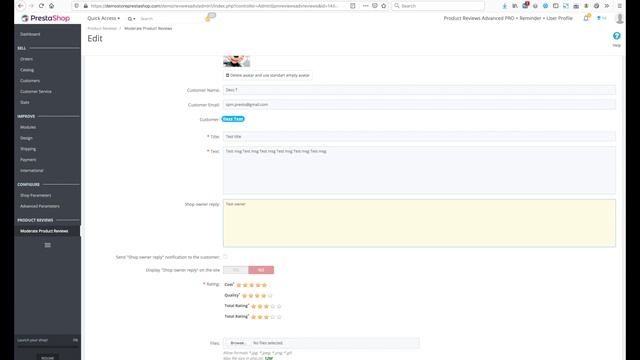Image resolution: width=640 pixels, height=360 pixels.
Task: Open Payment in the sidebar
Action: (x=28, y=160)
